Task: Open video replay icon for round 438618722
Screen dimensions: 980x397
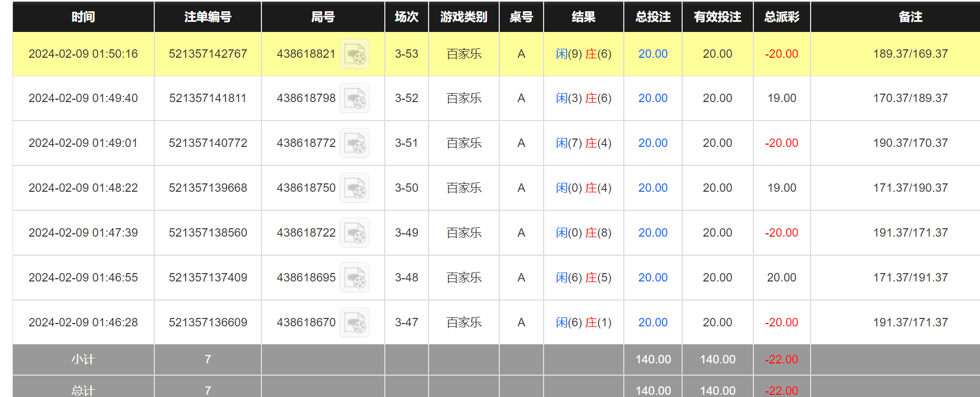Action: tap(355, 233)
